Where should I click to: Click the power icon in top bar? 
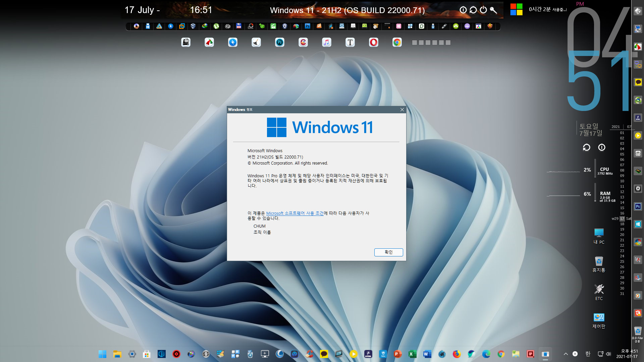483,10
